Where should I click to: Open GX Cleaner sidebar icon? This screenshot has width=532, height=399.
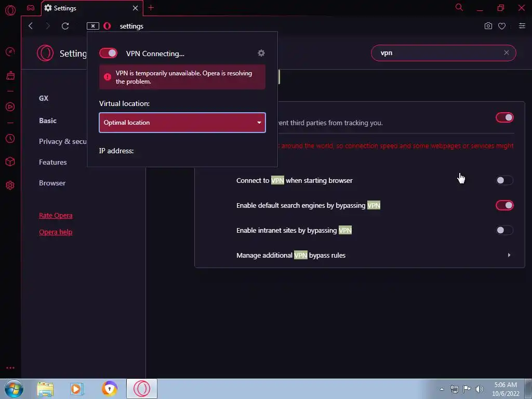tap(10, 75)
